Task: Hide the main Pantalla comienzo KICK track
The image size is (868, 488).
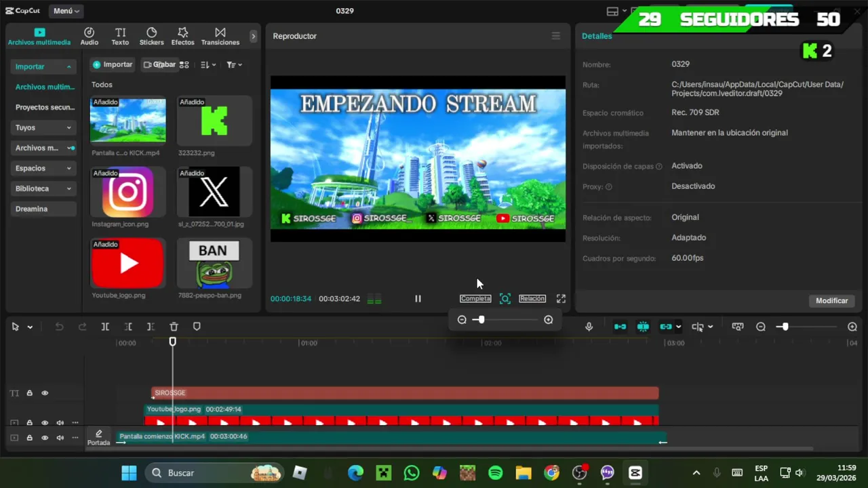Action: (x=45, y=438)
